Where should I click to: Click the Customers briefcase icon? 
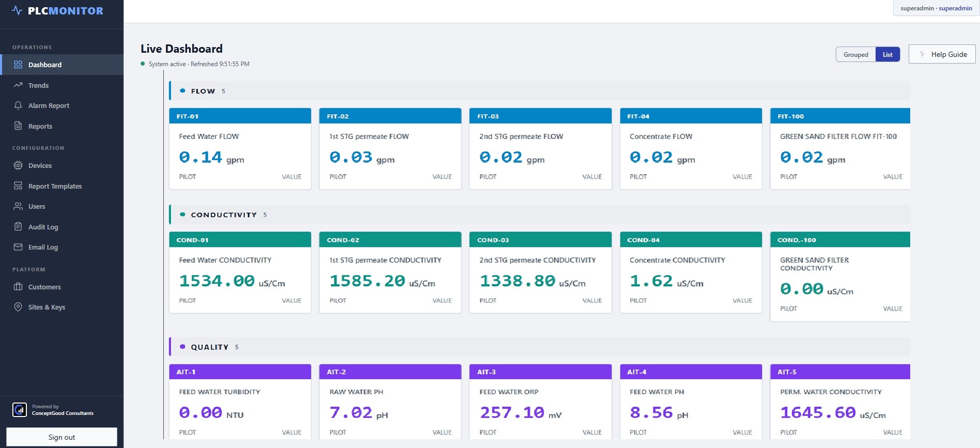18,287
